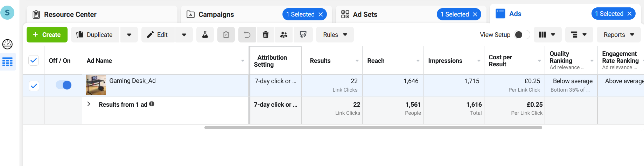
Task: Click the undo arrow icon
Action: [247, 35]
